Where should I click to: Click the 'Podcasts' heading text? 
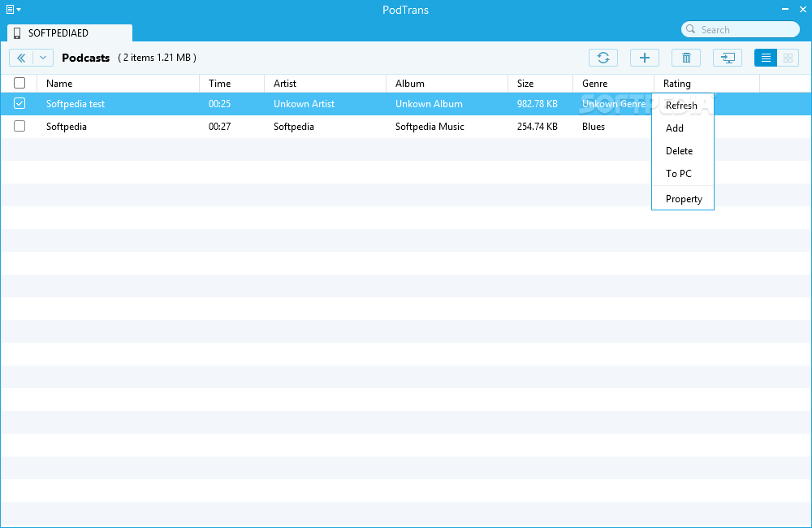click(85, 58)
